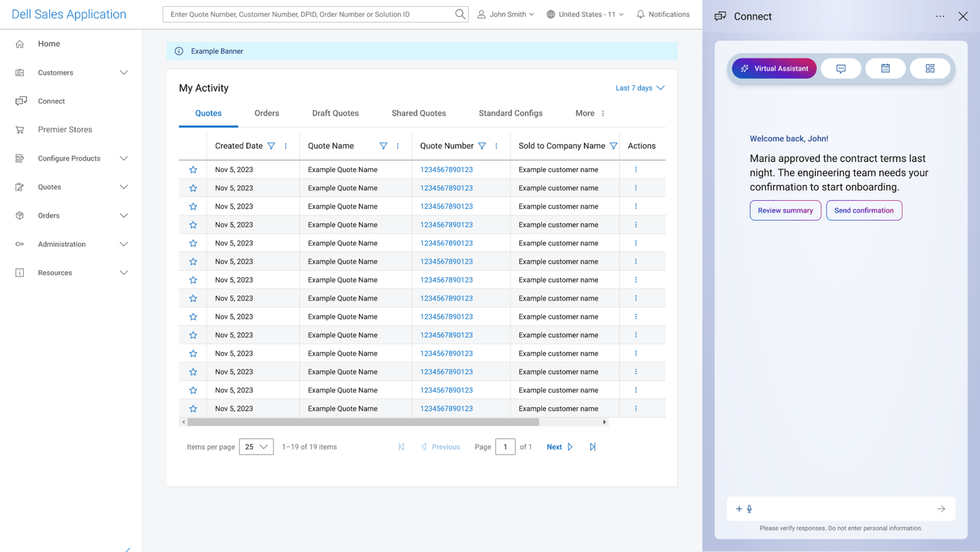The image size is (980, 552).
Task: Open the Draft Quotes tab
Action: tap(336, 114)
